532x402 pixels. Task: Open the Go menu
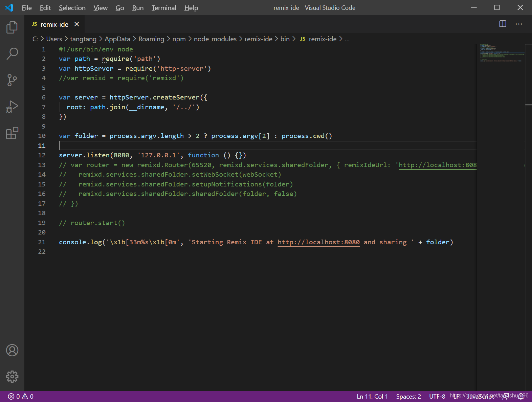(x=120, y=8)
